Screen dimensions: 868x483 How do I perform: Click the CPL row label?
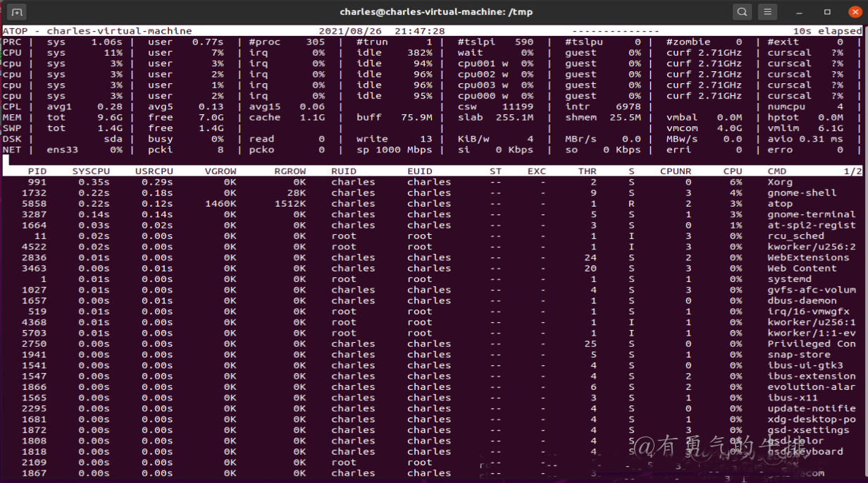tap(12, 106)
